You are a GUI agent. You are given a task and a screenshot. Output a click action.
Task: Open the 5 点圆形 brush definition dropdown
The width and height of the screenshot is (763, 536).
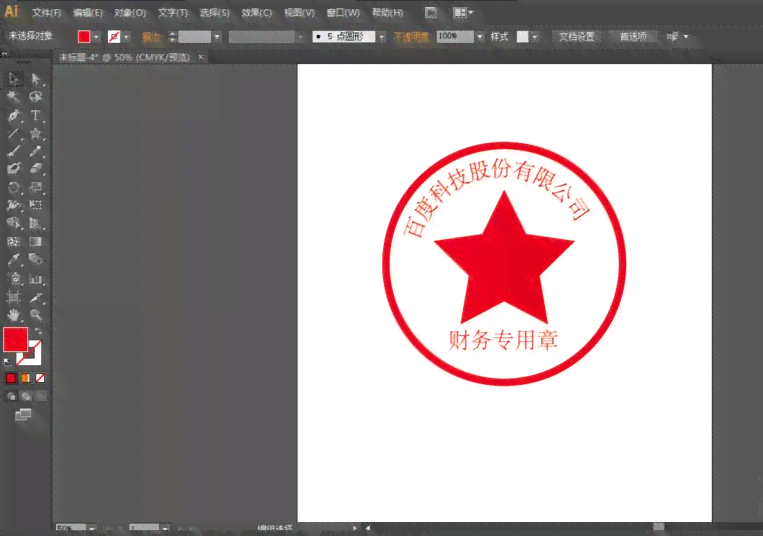click(382, 36)
